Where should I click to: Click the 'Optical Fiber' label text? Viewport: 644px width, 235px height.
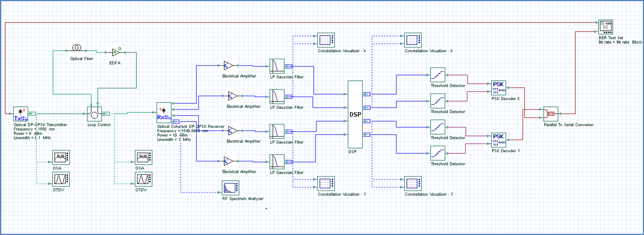82,59
